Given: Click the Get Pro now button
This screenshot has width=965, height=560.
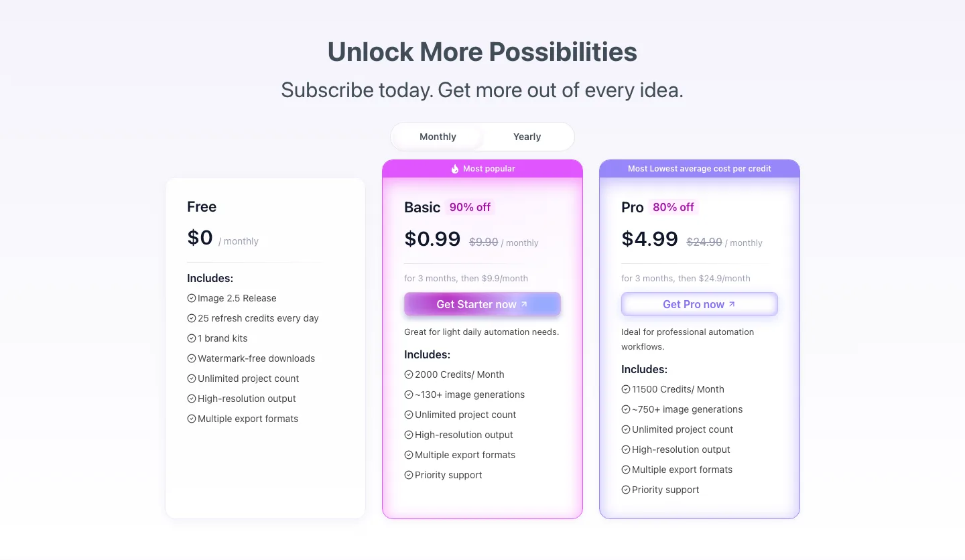Looking at the screenshot, I should point(700,304).
